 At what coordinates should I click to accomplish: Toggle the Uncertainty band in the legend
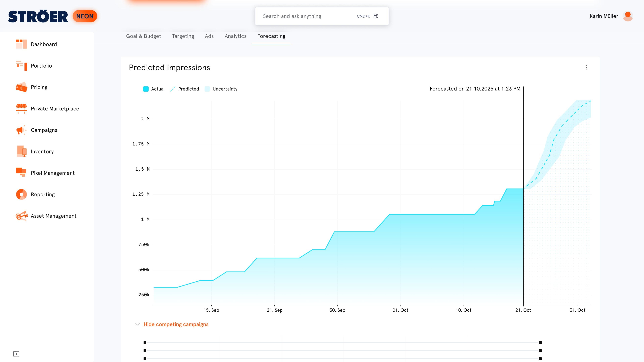pyautogui.click(x=221, y=89)
